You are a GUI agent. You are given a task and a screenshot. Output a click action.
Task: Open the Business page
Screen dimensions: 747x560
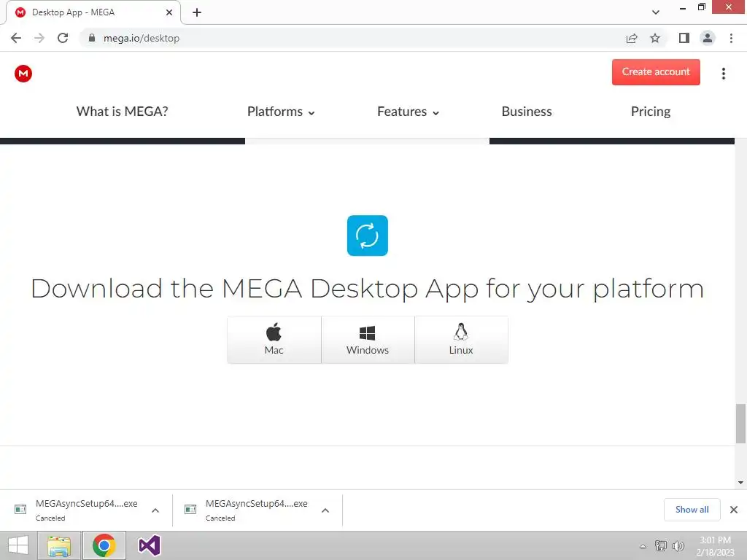coord(527,112)
